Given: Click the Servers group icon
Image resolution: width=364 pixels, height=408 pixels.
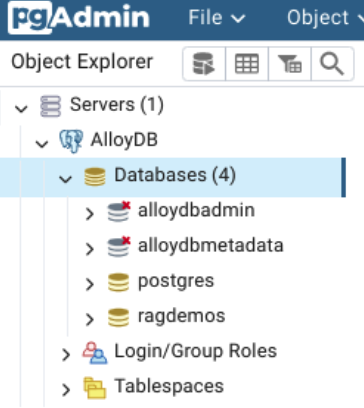Looking at the screenshot, I should pyautogui.click(x=51, y=106).
